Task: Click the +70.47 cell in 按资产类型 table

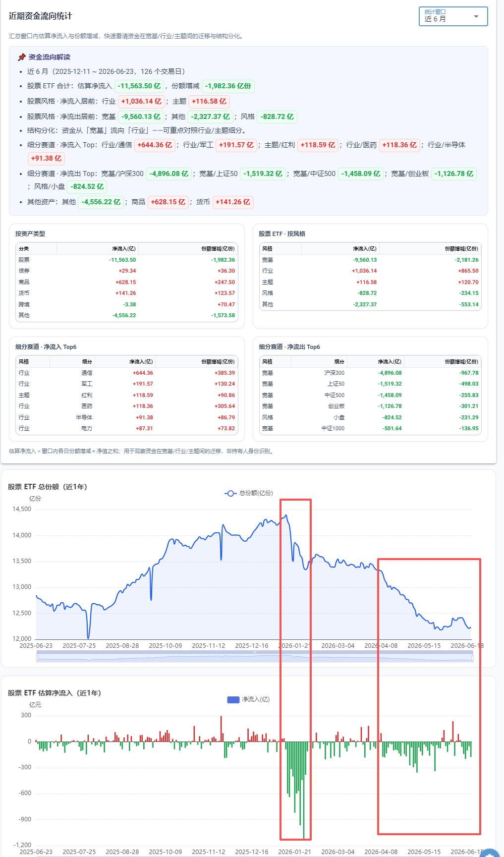Action: (x=226, y=304)
